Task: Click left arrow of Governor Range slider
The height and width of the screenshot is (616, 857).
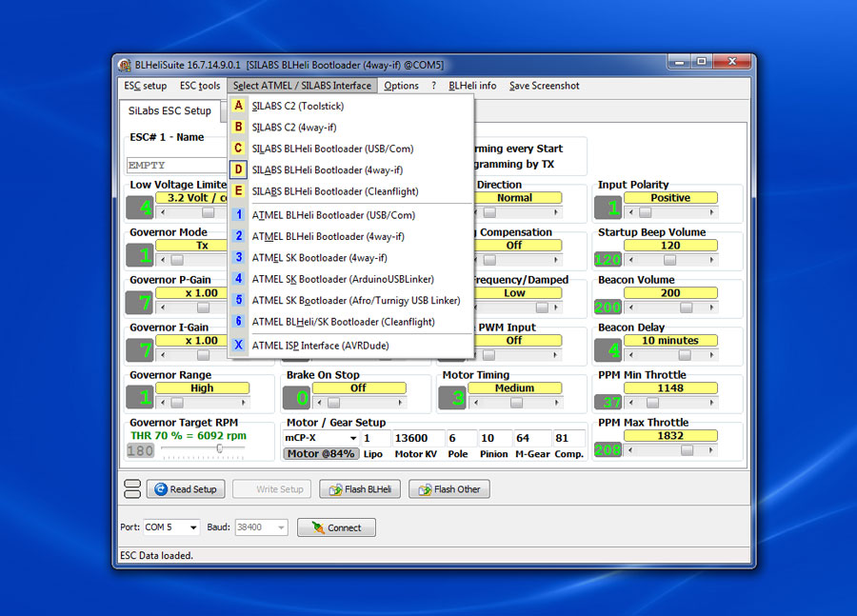Action: (x=163, y=403)
